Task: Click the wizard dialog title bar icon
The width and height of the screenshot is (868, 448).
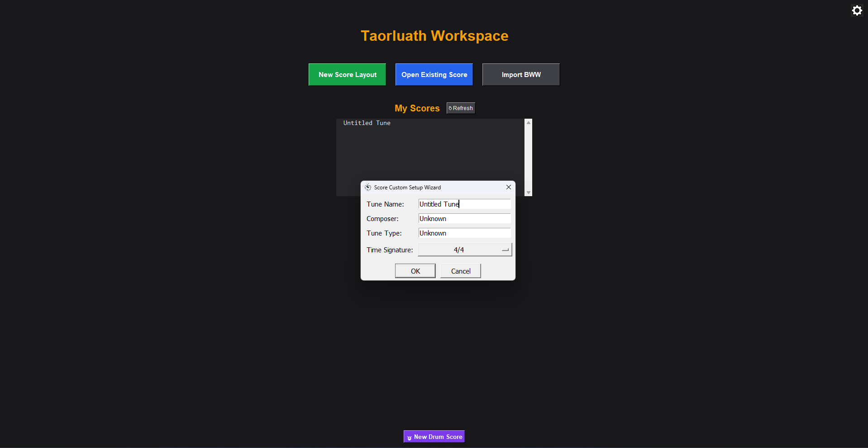Action: (x=368, y=187)
